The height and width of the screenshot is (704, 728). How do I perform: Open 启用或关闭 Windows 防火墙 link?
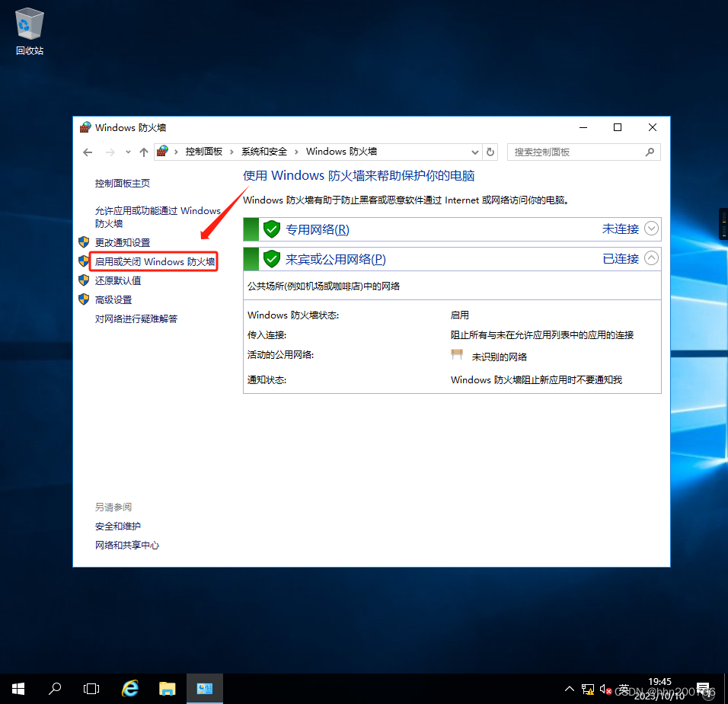[x=155, y=261]
